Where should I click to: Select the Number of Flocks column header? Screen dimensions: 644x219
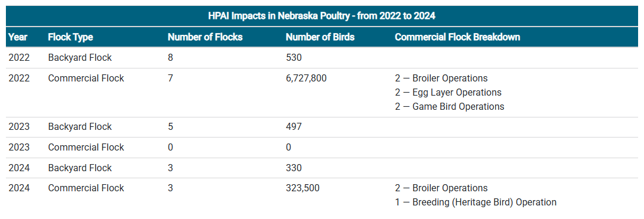[205, 37]
